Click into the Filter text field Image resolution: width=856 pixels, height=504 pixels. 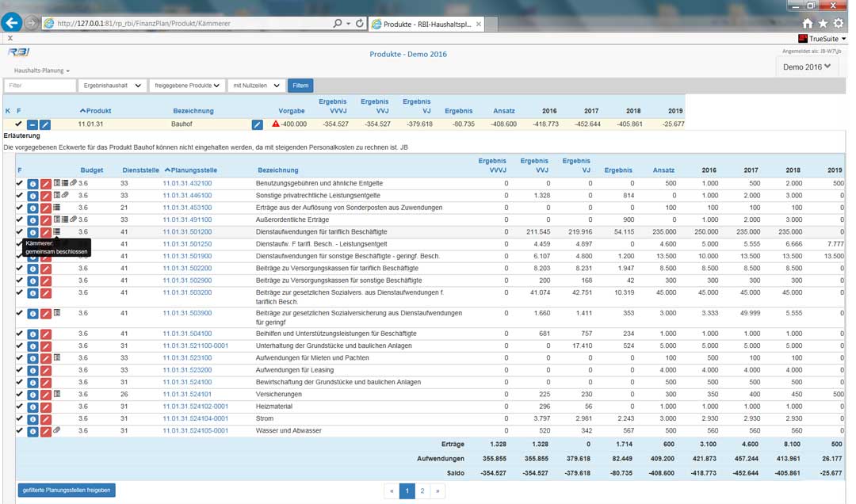point(40,86)
